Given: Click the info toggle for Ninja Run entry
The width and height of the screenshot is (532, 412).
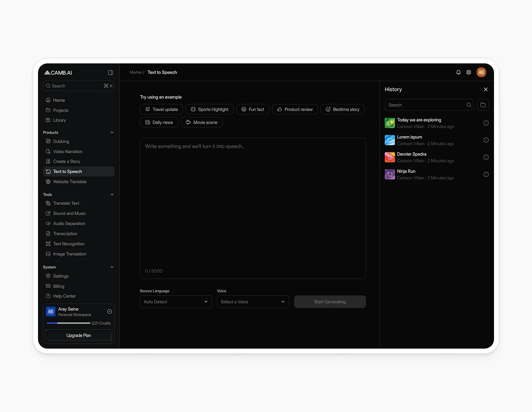Looking at the screenshot, I should (486, 174).
